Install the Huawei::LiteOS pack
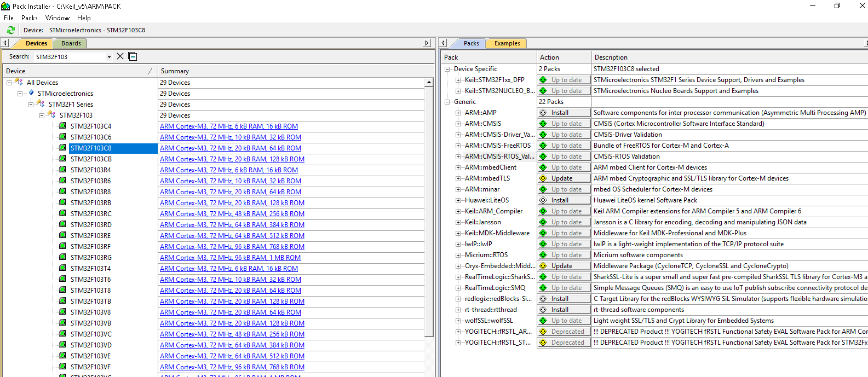868x377 pixels. (x=564, y=200)
